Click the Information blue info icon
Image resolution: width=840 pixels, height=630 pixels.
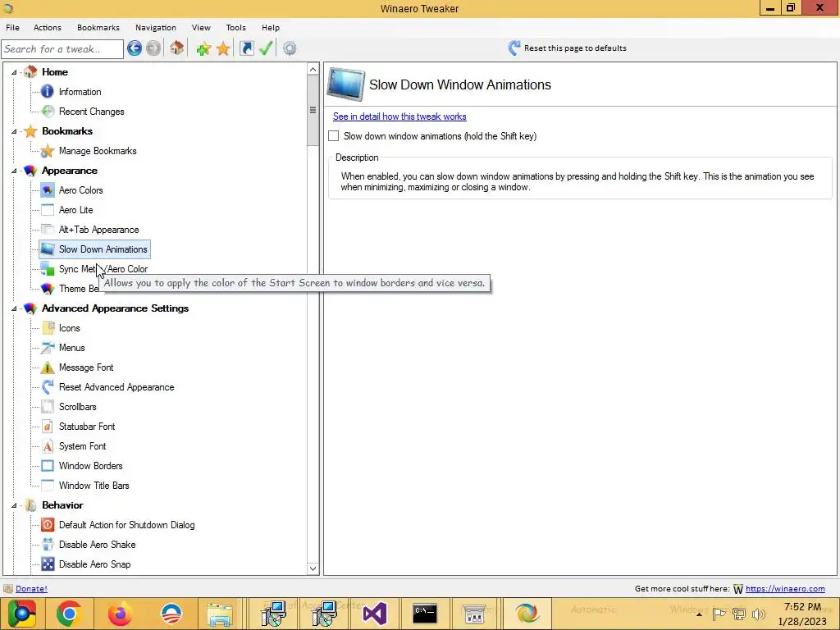point(47,92)
